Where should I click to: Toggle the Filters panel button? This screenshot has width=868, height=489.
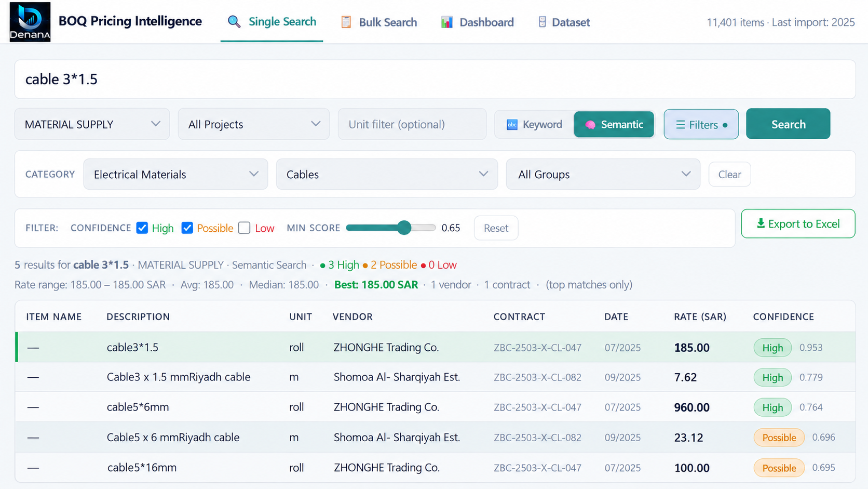coord(701,124)
